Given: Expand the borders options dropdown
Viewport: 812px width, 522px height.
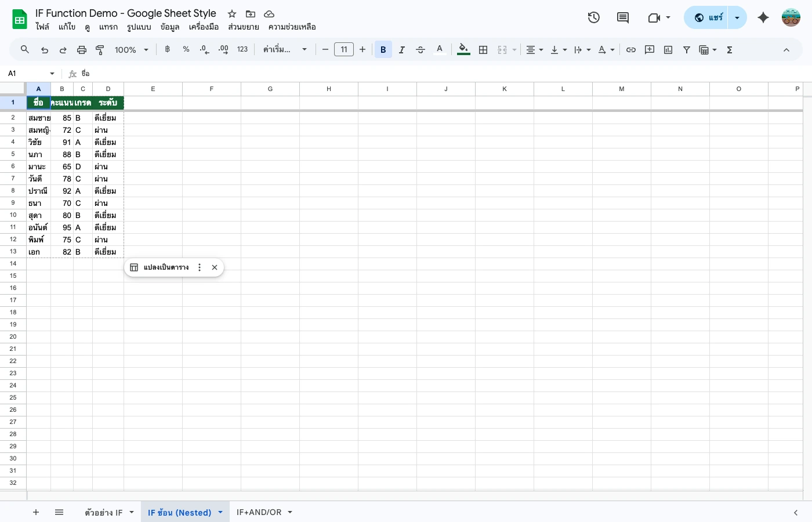Looking at the screenshot, I should point(483,50).
